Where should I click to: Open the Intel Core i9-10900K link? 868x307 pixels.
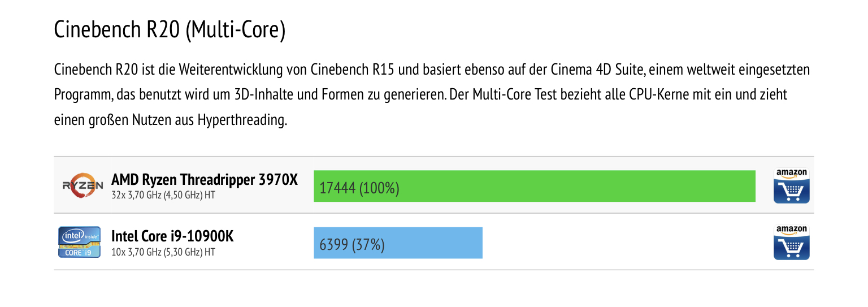click(x=172, y=236)
